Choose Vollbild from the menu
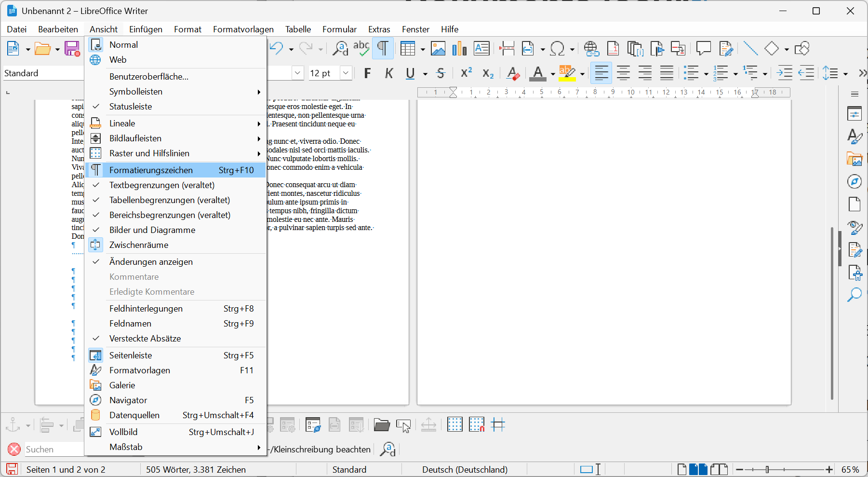Viewport: 868px width, 477px height. pos(175,432)
